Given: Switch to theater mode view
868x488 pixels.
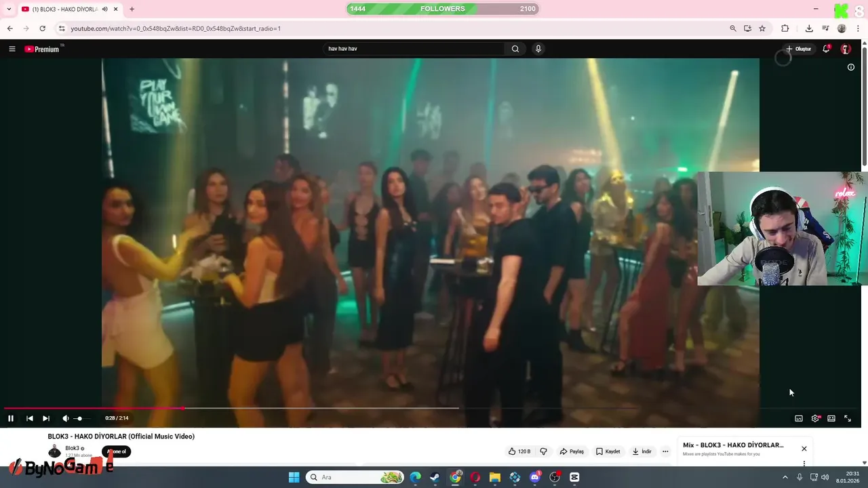Looking at the screenshot, I should [x=831, y=418].
